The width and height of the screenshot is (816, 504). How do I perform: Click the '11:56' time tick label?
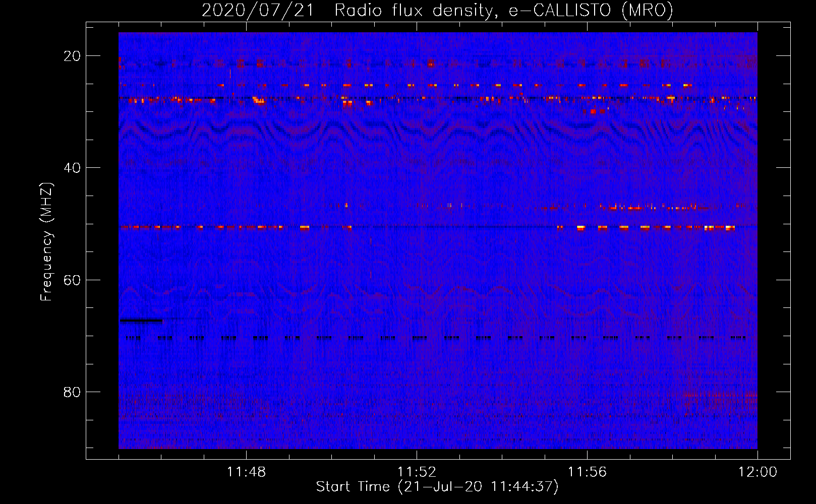click(x=587, y=472)
